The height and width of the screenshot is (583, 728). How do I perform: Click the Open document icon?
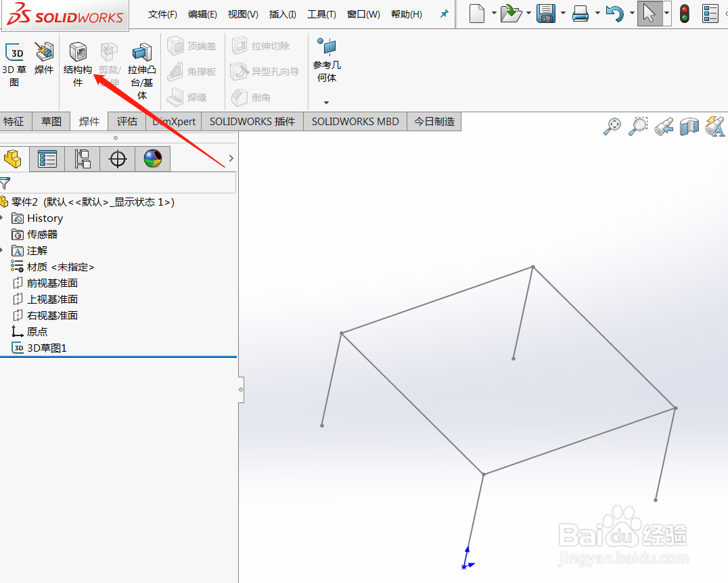pos(511,14)
